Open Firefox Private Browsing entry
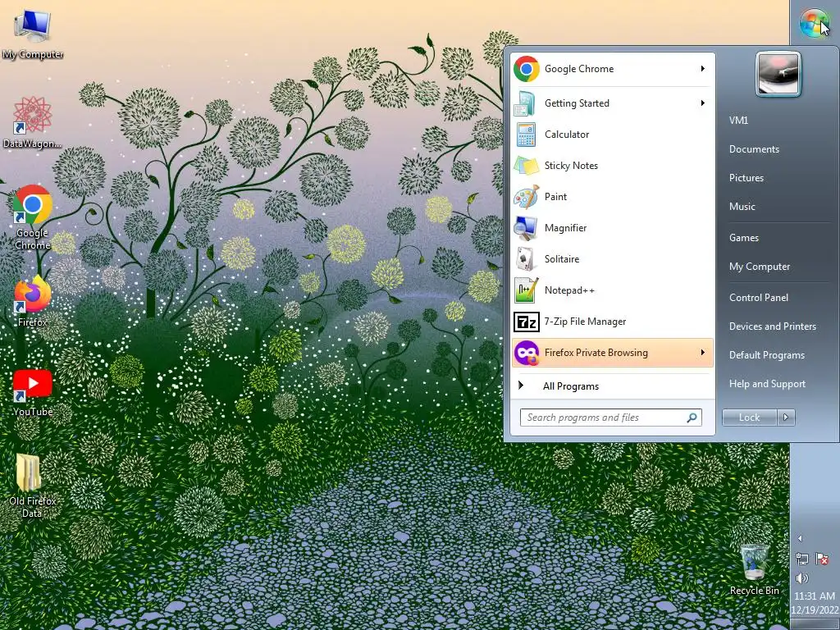The image size is (840, 630). tap(612, 353)
